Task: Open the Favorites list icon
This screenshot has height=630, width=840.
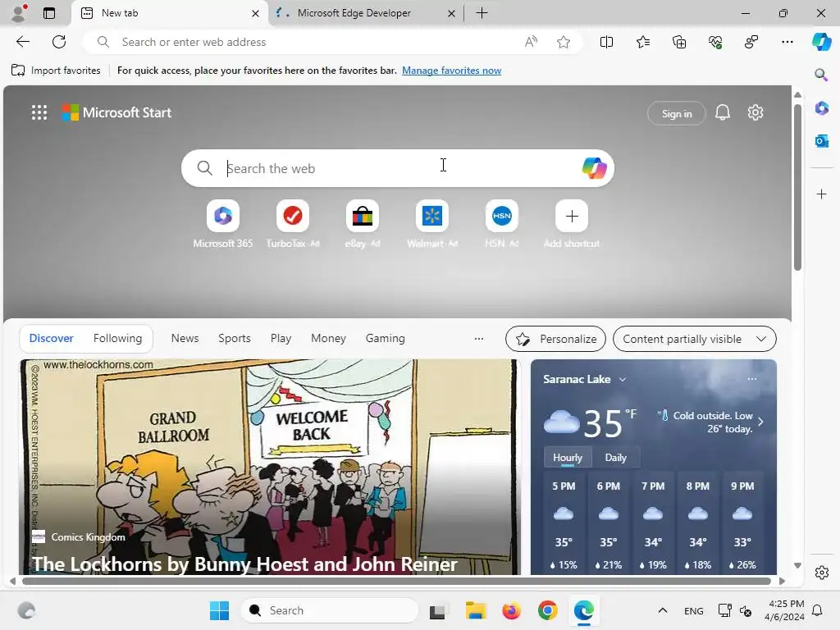Action: click(x=643, y=42)
